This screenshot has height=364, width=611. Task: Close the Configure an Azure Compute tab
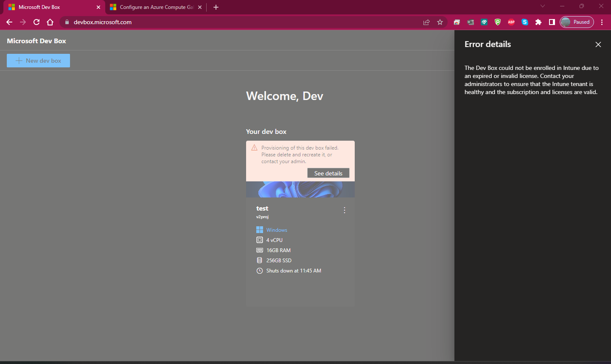(x=200, y=7)
